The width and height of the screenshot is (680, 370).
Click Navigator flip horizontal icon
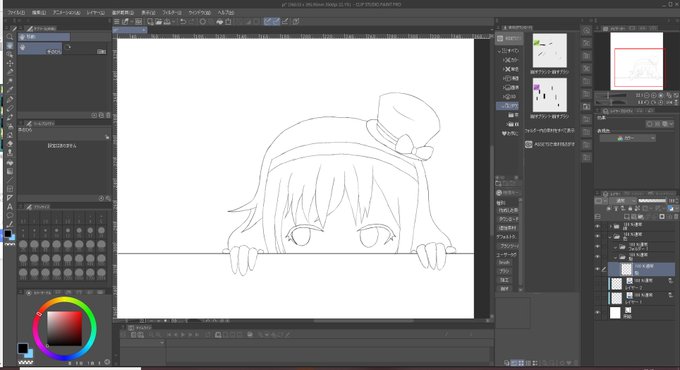(x=670, y=102)
